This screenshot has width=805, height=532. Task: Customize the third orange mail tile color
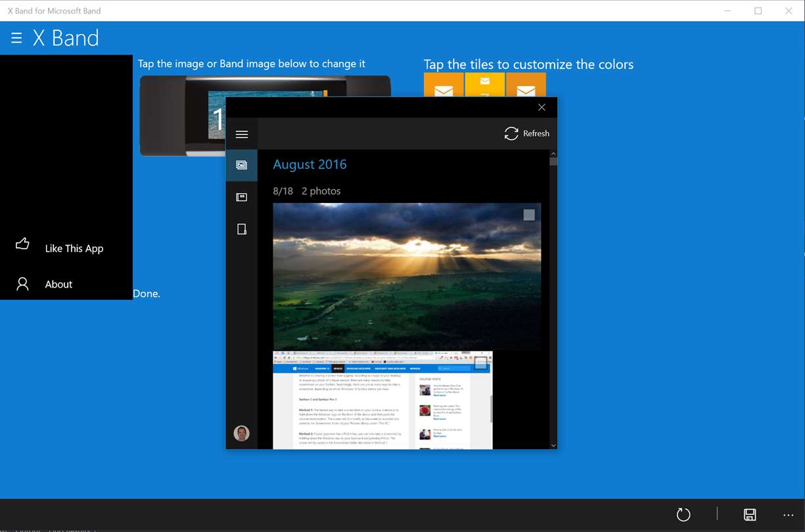click(x=526, y=85)
